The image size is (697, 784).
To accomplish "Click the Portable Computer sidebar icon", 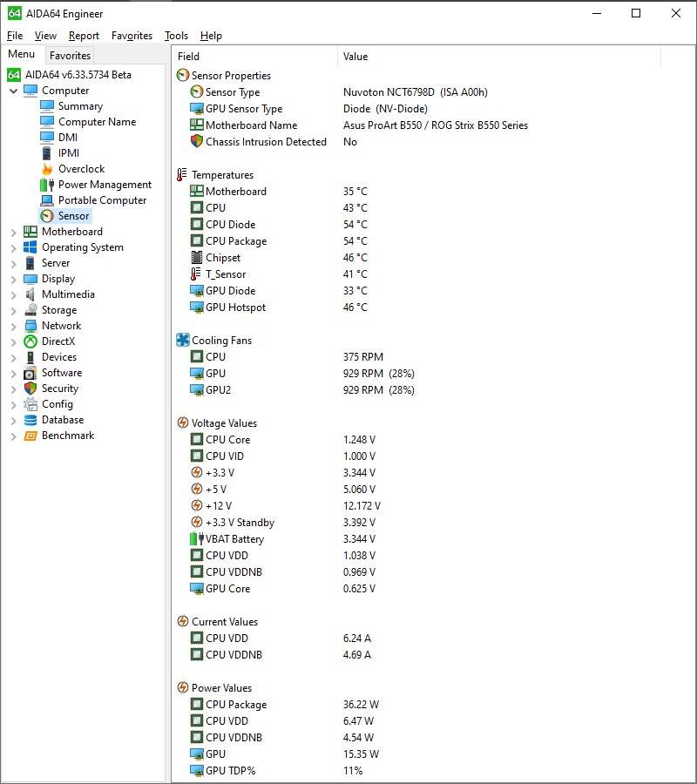I will [x=48, y=199].
